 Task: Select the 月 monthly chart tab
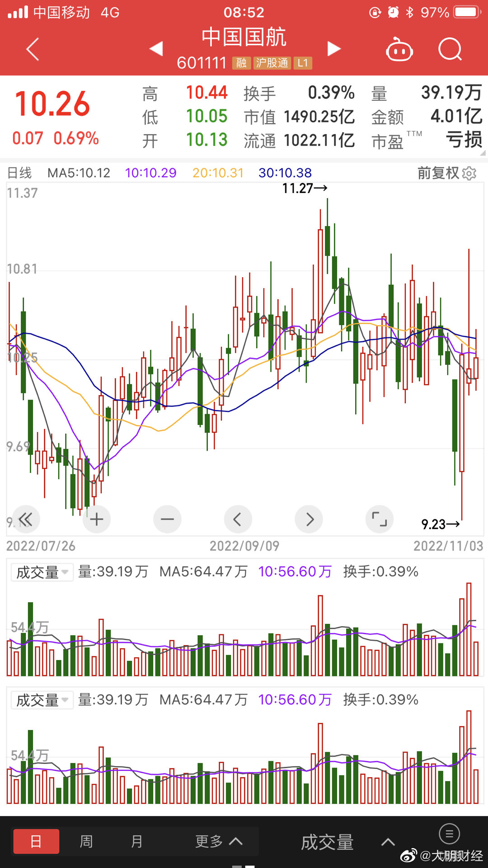(136, 842)
